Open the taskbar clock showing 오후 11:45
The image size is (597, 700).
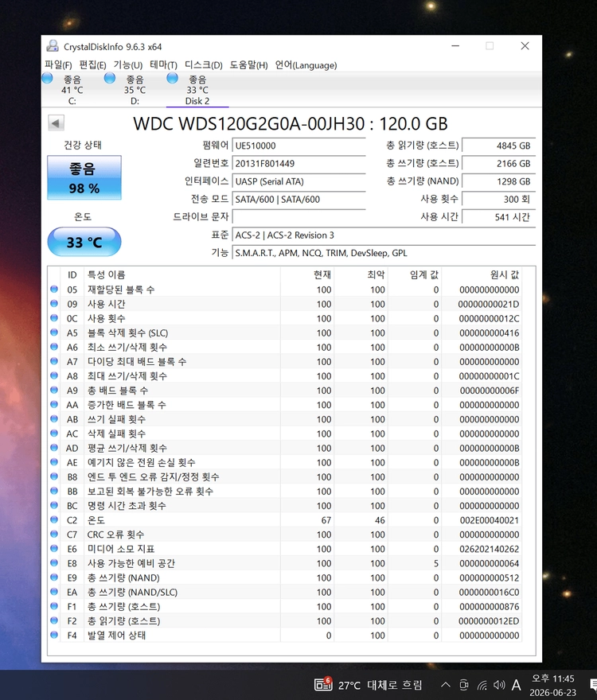click(552, 685)
